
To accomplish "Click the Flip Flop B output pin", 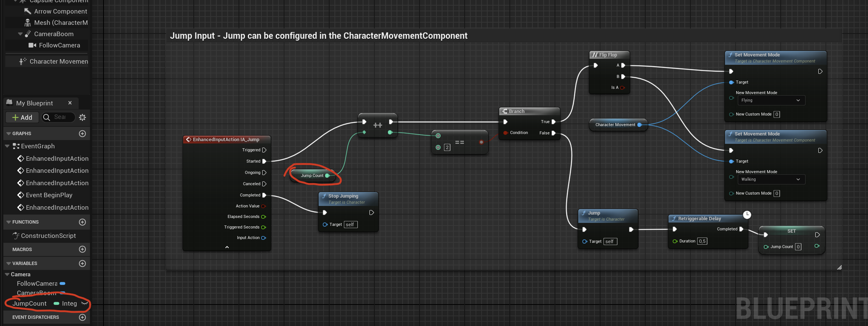I will tap(623, 76).
